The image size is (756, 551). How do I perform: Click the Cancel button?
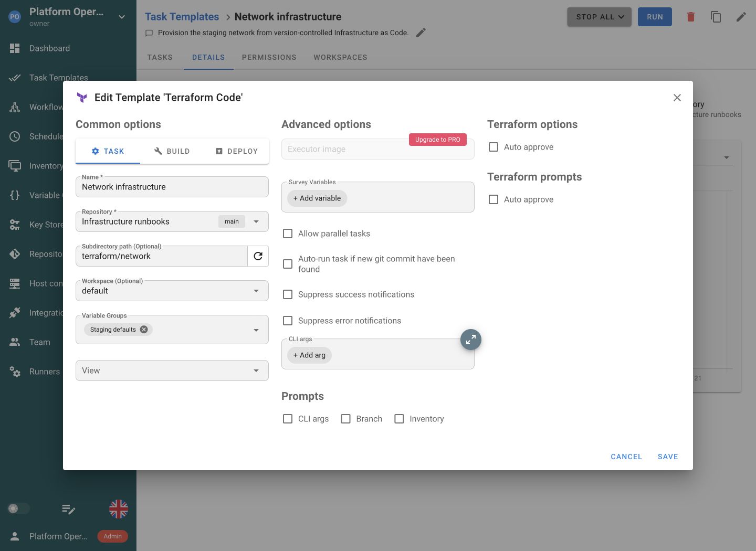click(x=626, y=457)
